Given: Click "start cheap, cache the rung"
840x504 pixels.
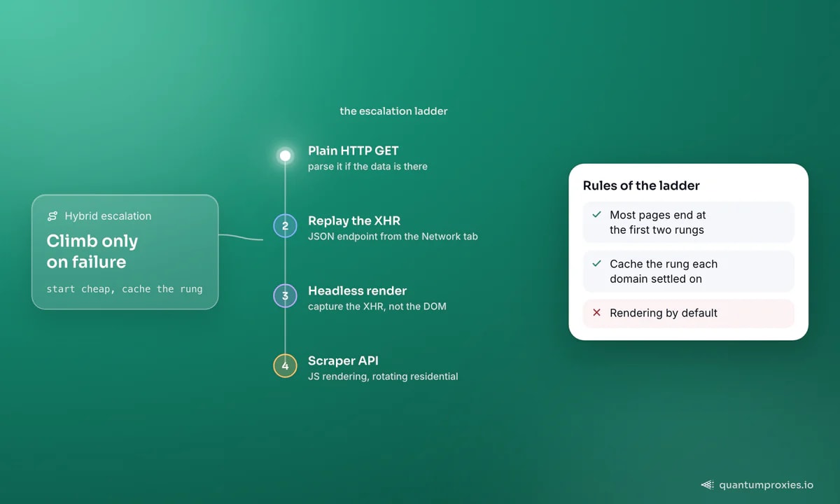Looking at the screenshot, I should [x=125, y=288].
